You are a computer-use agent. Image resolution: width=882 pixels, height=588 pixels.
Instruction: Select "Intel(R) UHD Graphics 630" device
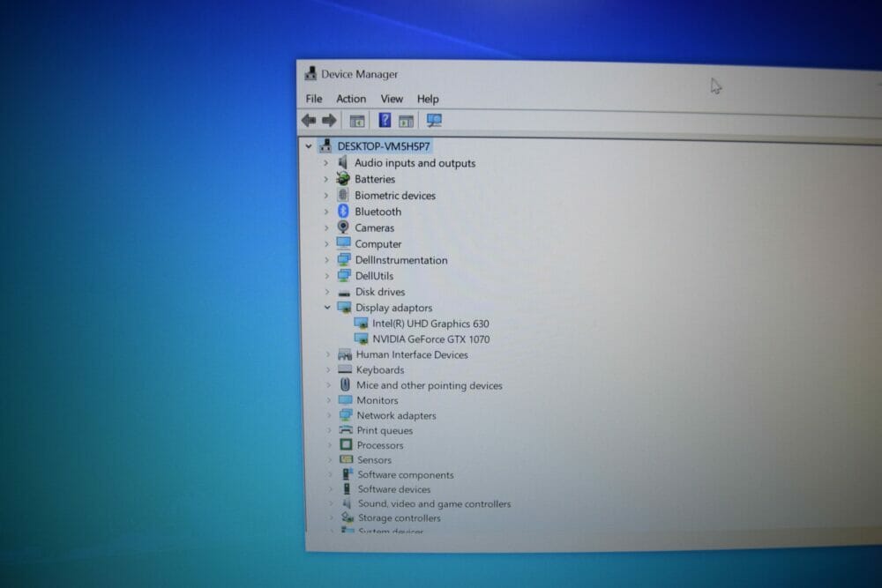[x=430, y=324]
